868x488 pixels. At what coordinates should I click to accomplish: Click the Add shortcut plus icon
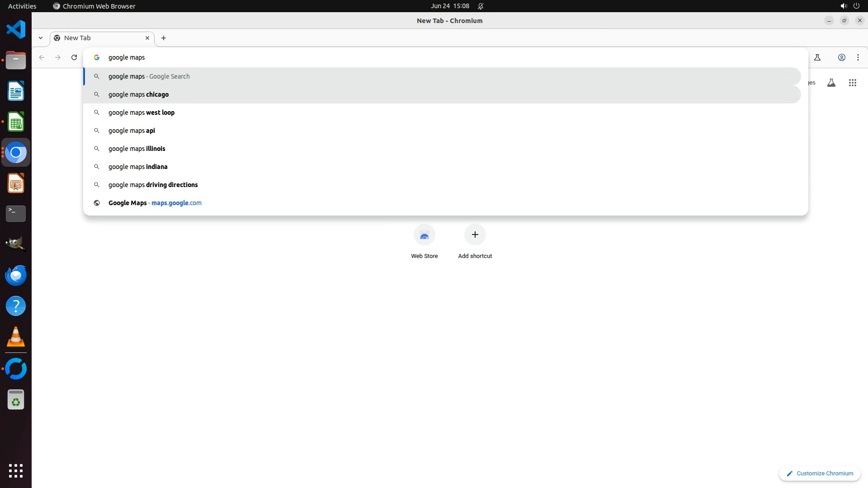475,235
